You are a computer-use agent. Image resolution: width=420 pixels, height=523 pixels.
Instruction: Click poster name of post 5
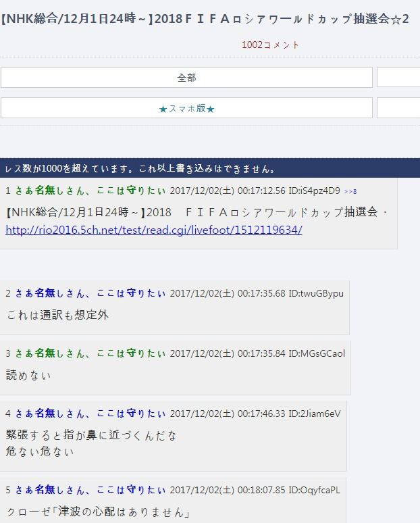click(x=90, y=491)
